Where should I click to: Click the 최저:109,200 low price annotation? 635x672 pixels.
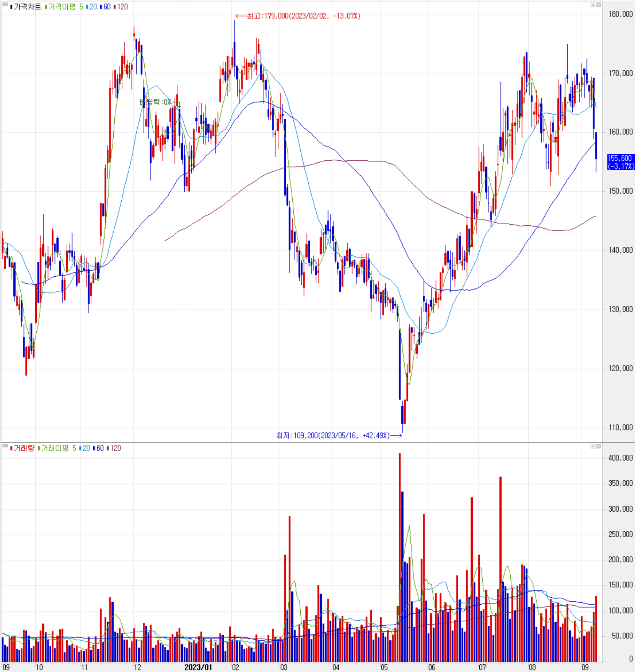tap(339, 435)
